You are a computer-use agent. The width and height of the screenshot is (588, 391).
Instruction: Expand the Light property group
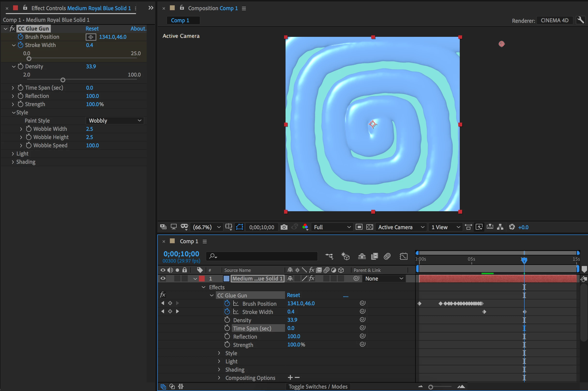(13, 154)
